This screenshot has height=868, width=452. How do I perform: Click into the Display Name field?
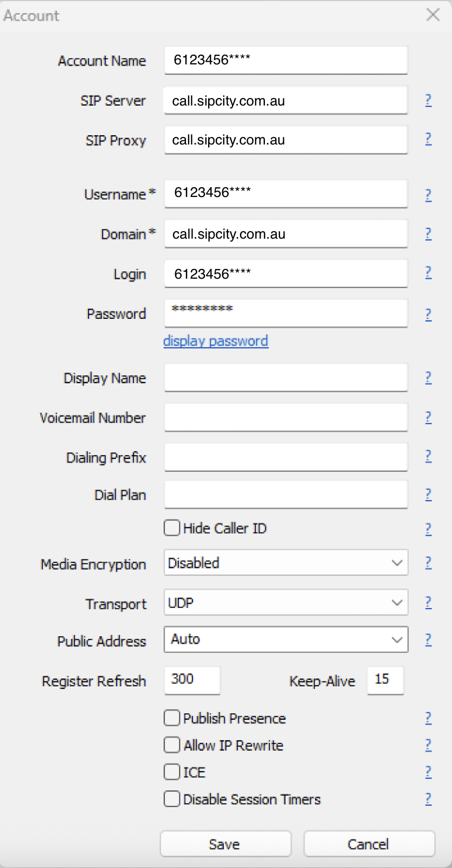[285, 378]
